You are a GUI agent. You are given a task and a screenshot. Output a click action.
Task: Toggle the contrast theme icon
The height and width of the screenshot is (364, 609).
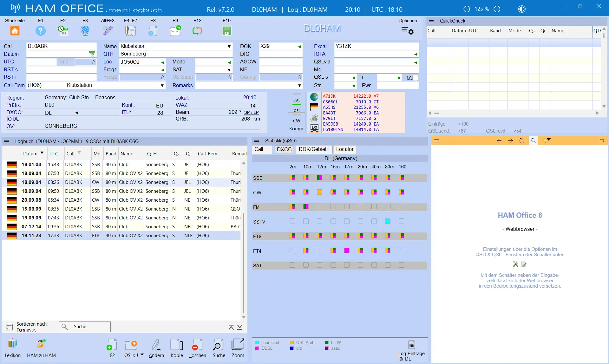522,9
